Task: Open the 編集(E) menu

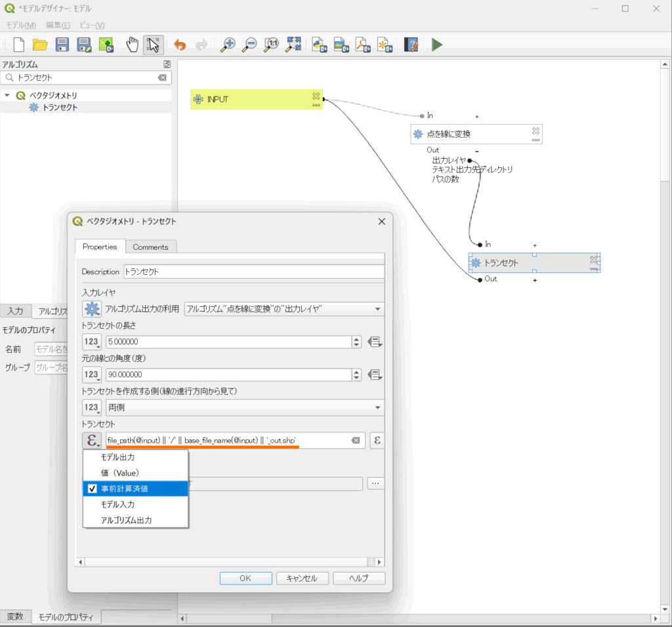Action: pyautogui.click(x=58, y=26)
